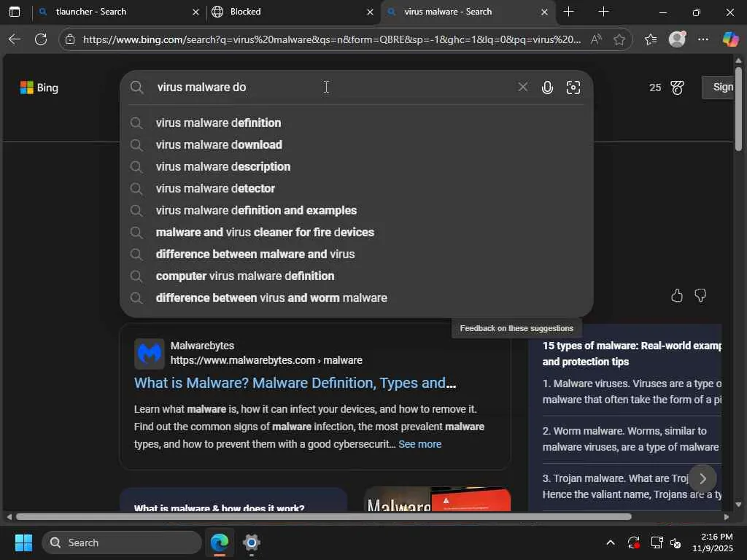Select suggestion difference between virus and worm malware
The height and width of the screenshot is (560, 747).
point(356,298)
